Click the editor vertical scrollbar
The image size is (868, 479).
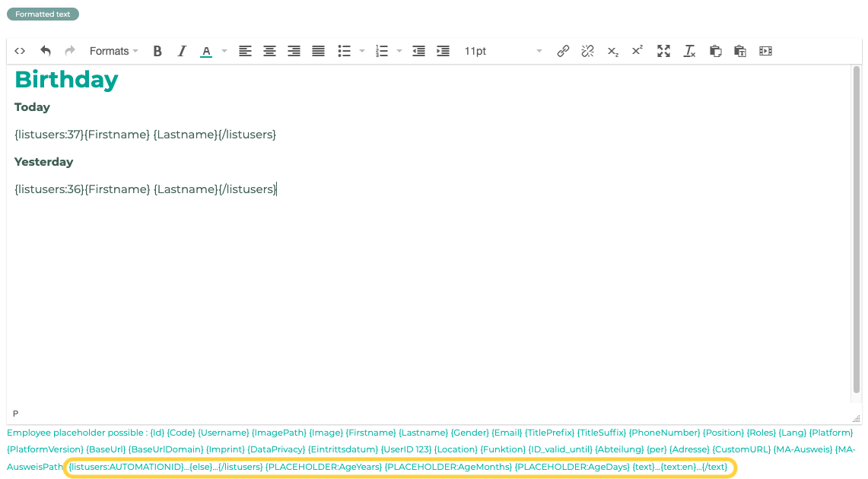(x=857, y=230)
